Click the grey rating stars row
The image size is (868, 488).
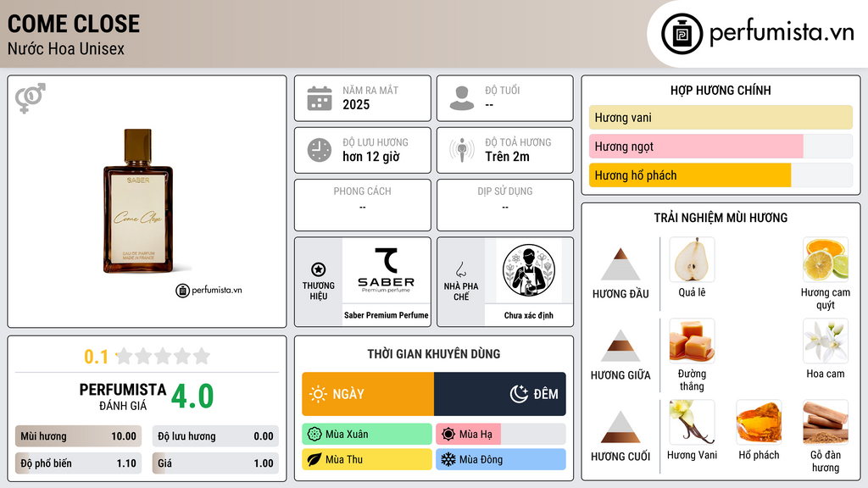pos(164,356)
